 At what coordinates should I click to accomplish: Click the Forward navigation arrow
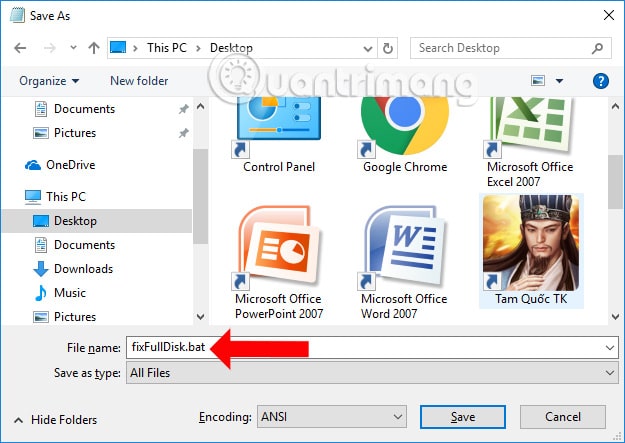[x=50, y=48]
